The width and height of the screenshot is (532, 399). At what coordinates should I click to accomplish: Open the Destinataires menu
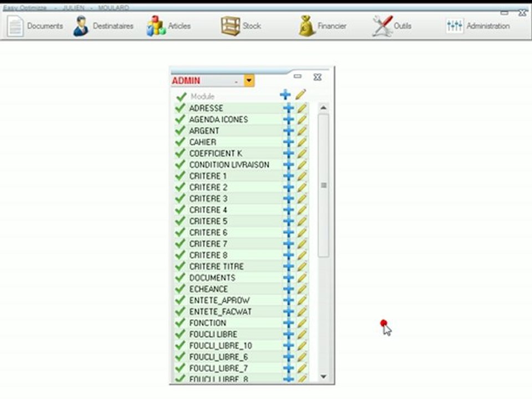(103, 26)
